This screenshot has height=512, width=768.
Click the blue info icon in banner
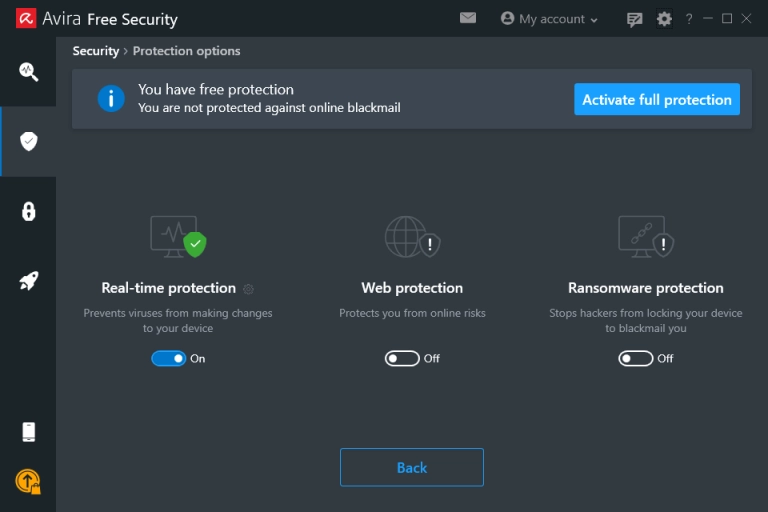(x=111, y=98)
